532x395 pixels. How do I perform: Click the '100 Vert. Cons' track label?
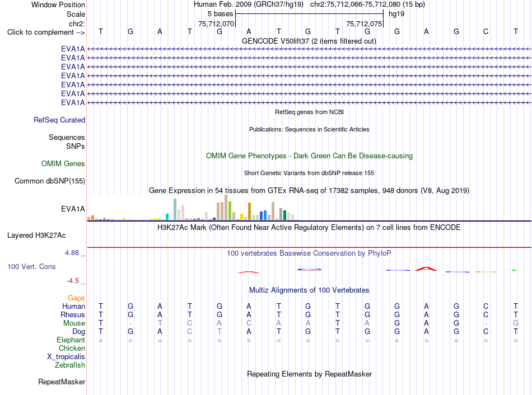pos(31,266)
